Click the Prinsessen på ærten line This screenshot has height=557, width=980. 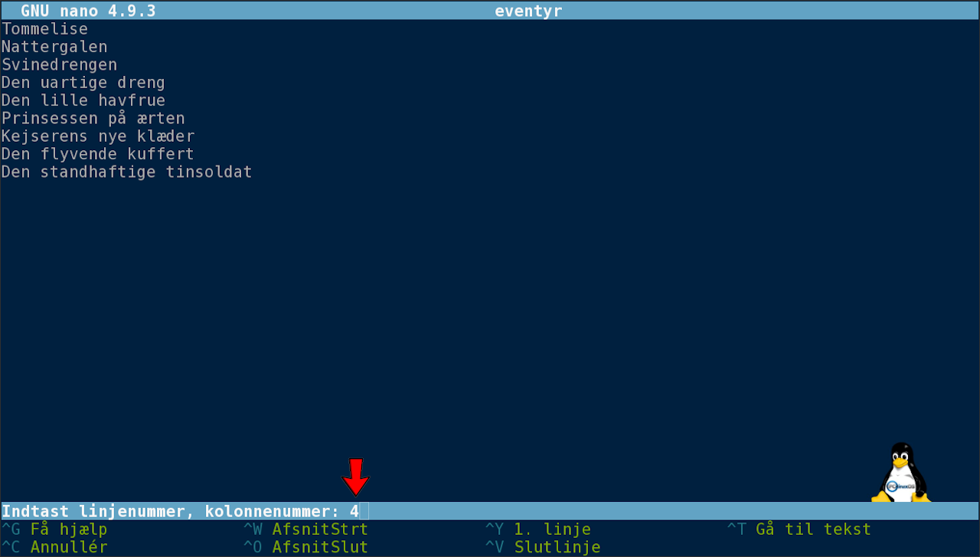tap(93, 119)
